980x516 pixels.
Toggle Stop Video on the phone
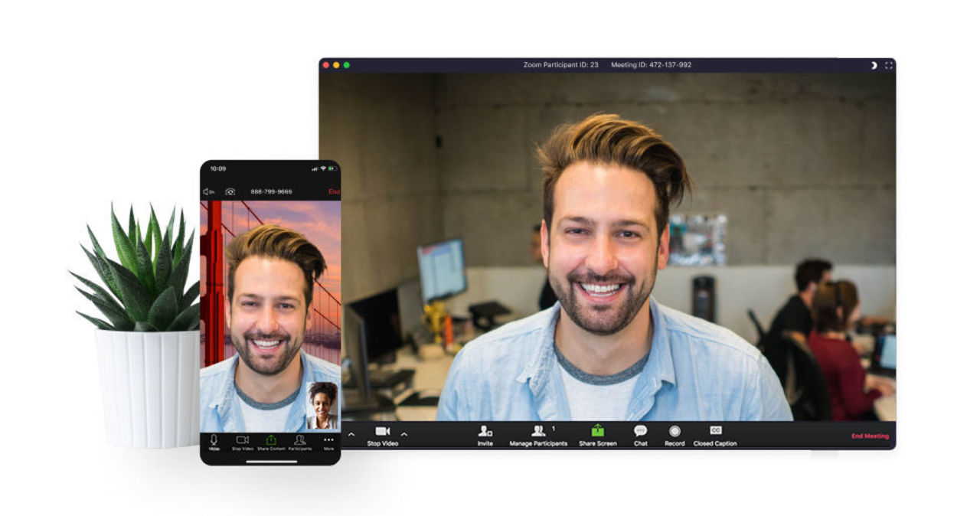tap(243, 441)
